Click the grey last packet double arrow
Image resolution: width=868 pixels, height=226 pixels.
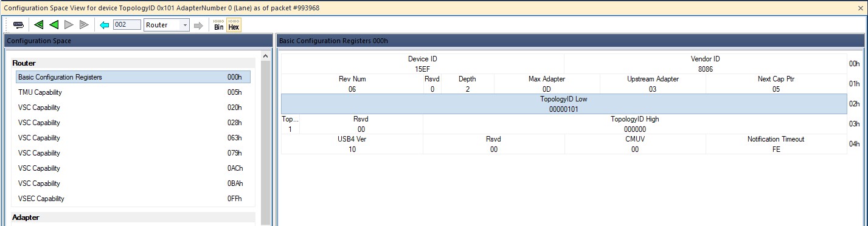(84, 25)
